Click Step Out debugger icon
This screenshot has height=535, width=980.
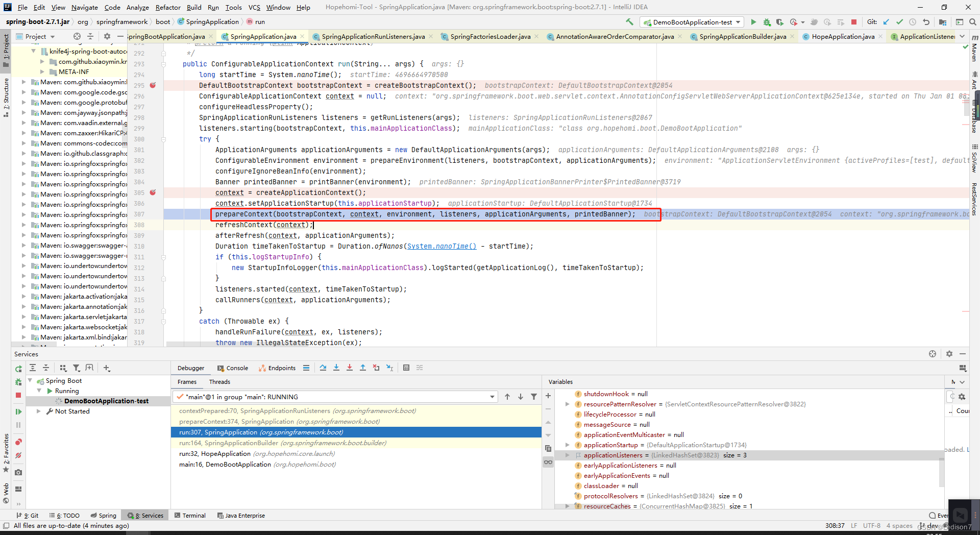coord(363,368)
